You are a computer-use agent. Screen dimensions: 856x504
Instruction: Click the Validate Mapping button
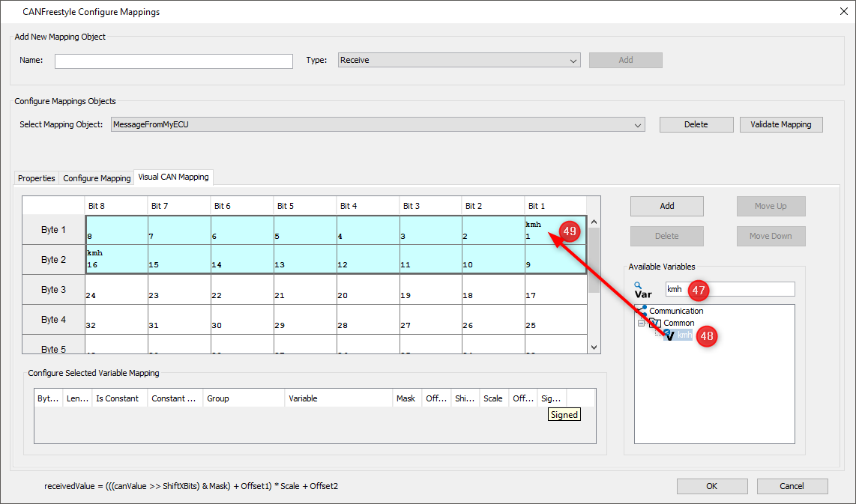click(x=780, y=124)
